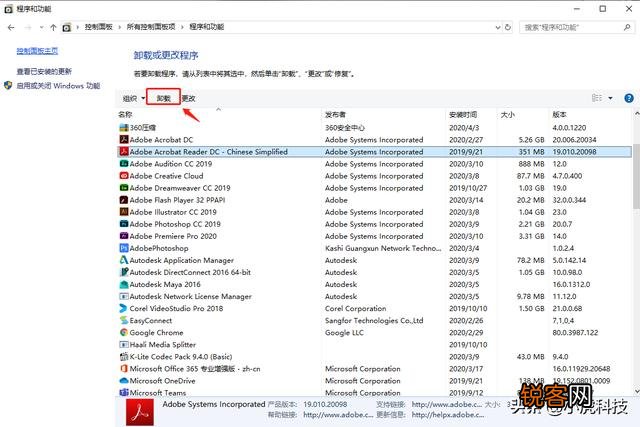This screenshot has width=640, height=427.
Task: Click the Autodesk Application Manager icon
Action: click(124, 260)
